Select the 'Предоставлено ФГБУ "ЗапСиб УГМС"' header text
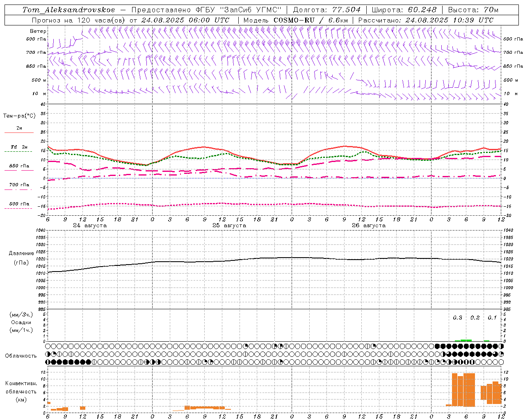Screen dimensions: 525x420 (x=207, y=10)
